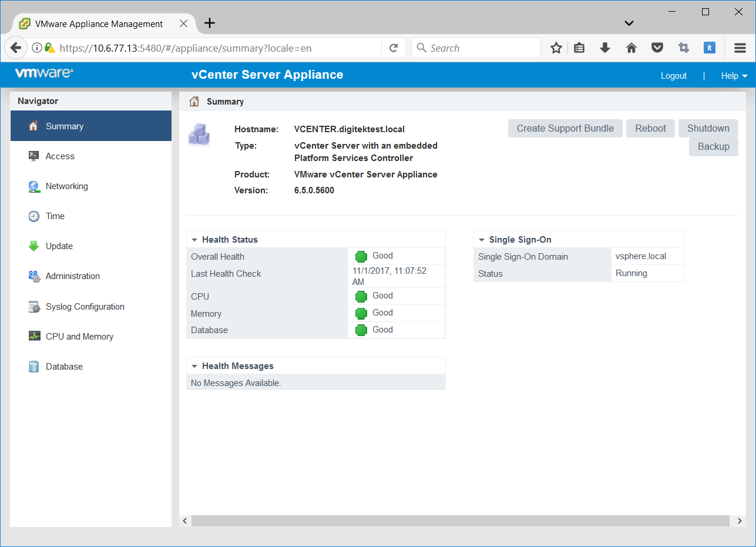This screenshot has width=756, height=547.
Task: Open the list all tabs dropdown arrow
Action: click(629, 24)
